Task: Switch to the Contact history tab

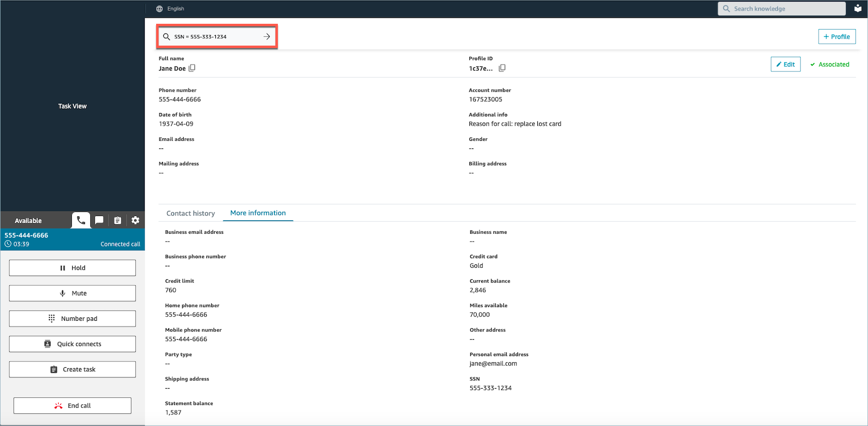Action: point(191,213)
